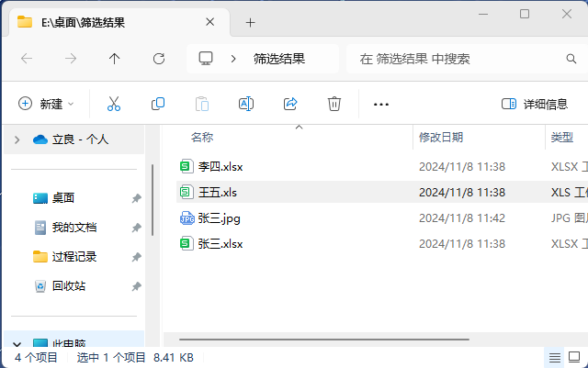Screen dimensions: 588x368
Task: Click the Rename icon in toolbar
Action: click(x=246, y=104)
